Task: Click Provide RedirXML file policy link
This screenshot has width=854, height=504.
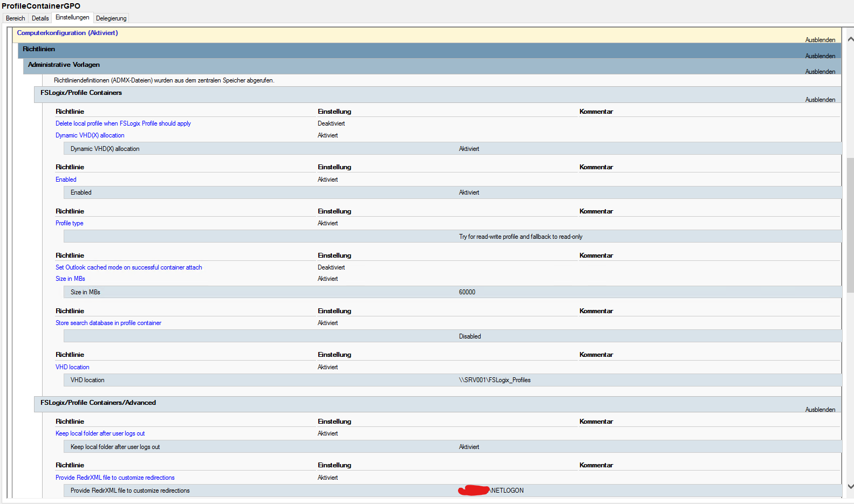Action: 115,478
